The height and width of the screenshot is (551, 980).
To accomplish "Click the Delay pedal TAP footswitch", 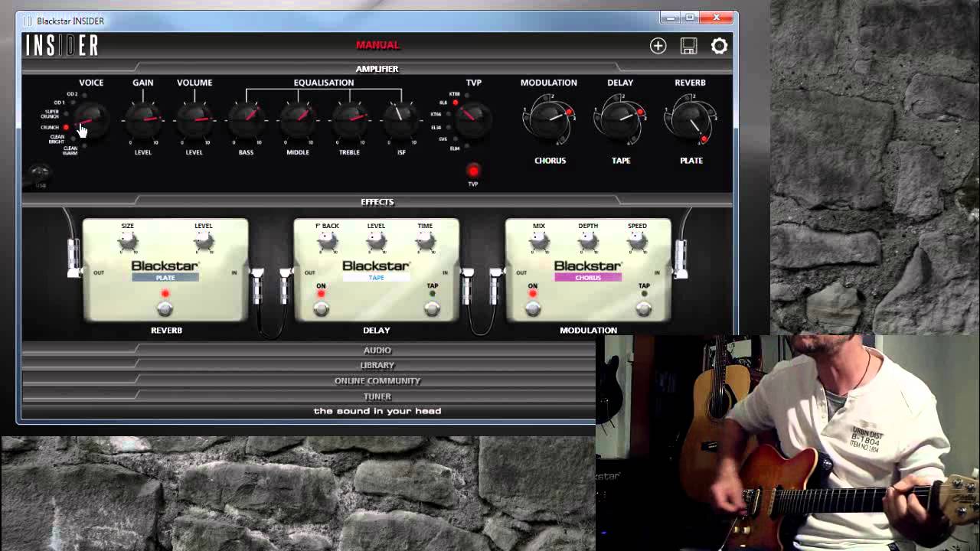I will pyautogui.click(x=432, y=308).
